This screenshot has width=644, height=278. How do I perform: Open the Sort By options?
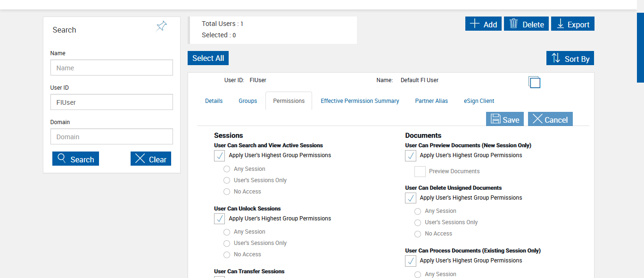[x=570, y=59]
